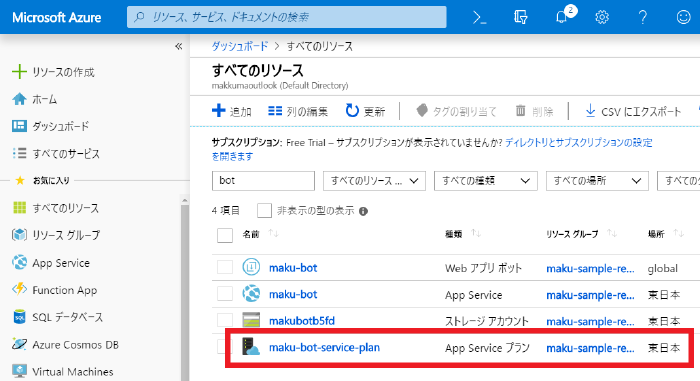Click the Dashboard breadcrumb link

[240, 46]
